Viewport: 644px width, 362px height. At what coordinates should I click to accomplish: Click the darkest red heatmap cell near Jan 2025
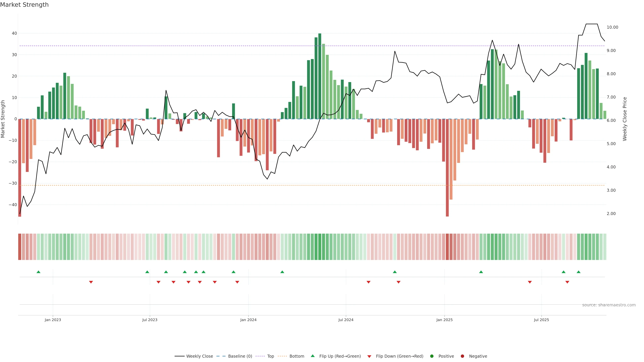[447, 247]
